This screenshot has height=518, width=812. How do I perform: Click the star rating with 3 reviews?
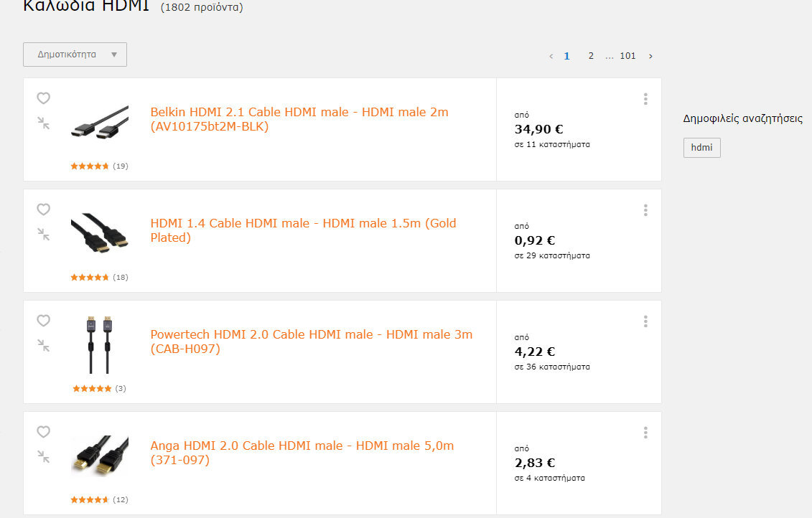click(x=99, y=389)
